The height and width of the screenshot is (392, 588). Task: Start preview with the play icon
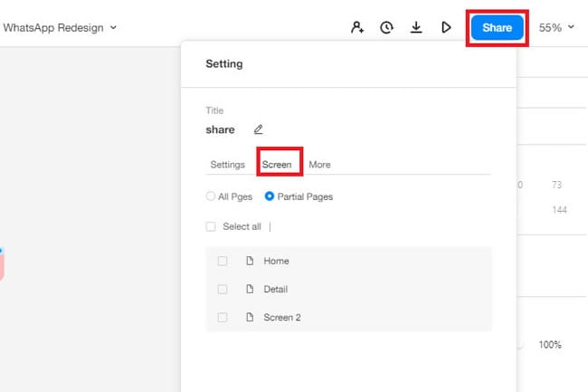click(x=446, y=27)
